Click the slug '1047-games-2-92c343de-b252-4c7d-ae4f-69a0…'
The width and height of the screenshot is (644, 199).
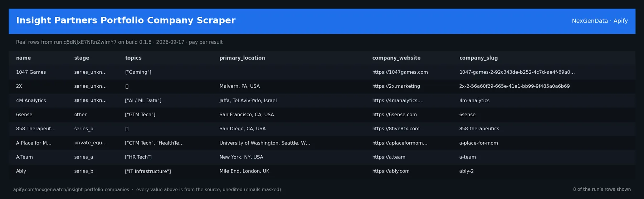click(517, 72)
